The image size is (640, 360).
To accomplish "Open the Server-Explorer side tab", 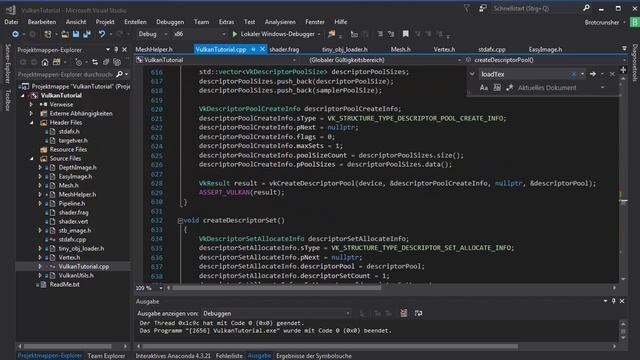I will pos(7,64).
